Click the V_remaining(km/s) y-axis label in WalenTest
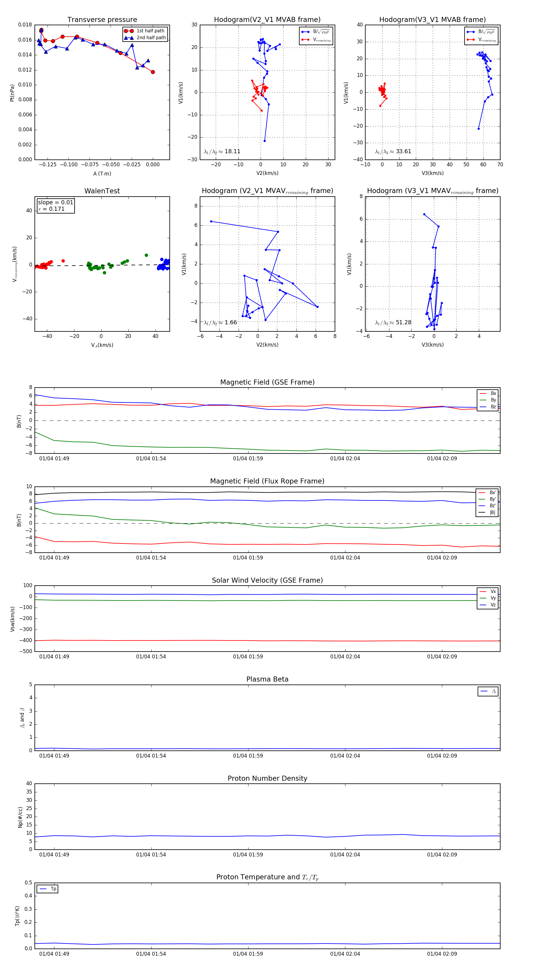Image resolution: width=535 pixels, height=980 pixels. pyautogui.click(x=15, y=264)
